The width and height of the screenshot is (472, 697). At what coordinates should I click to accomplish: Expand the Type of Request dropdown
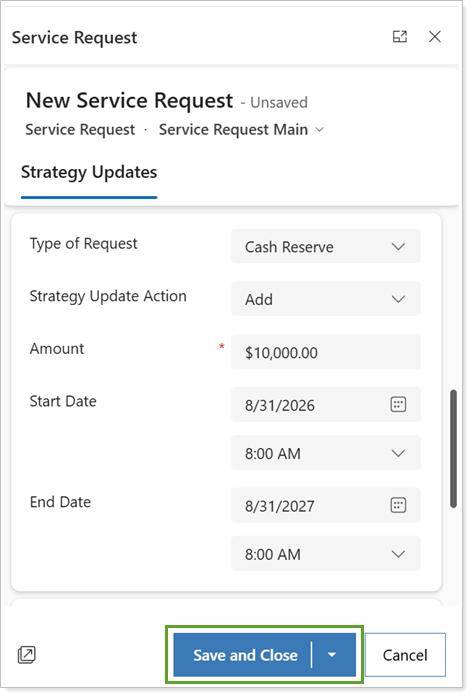tap(326, 247)
